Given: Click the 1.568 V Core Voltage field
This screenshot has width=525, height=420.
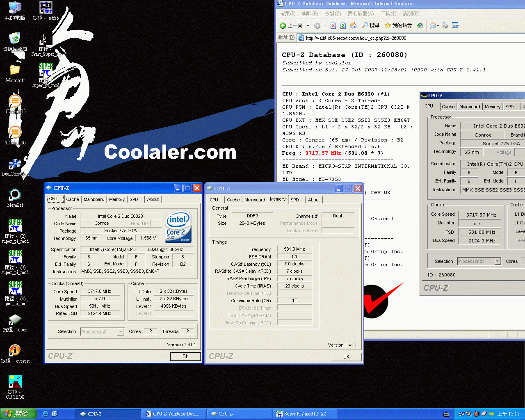Looking at the screenshot, I should coord(148,238).
